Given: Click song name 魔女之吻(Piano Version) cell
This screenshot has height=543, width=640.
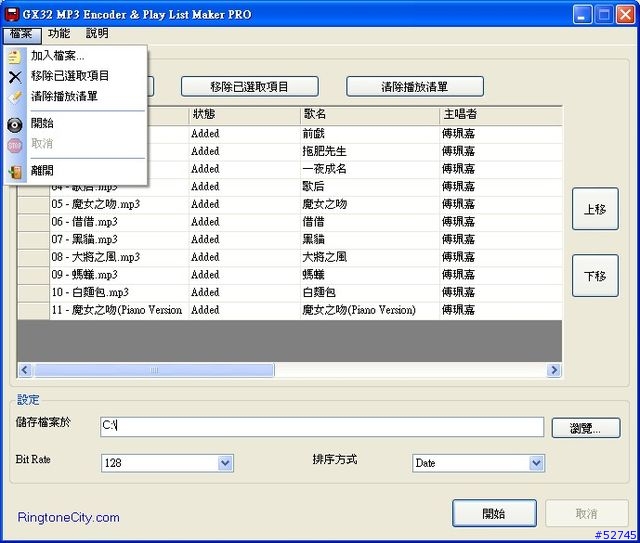Looking at the screenshot, I should coord(370,310).
